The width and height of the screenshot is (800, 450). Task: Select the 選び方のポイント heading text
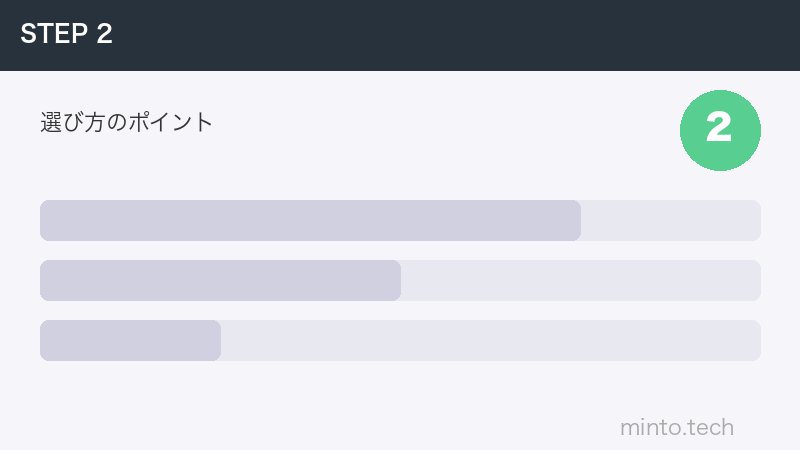(x=127, y=123)
